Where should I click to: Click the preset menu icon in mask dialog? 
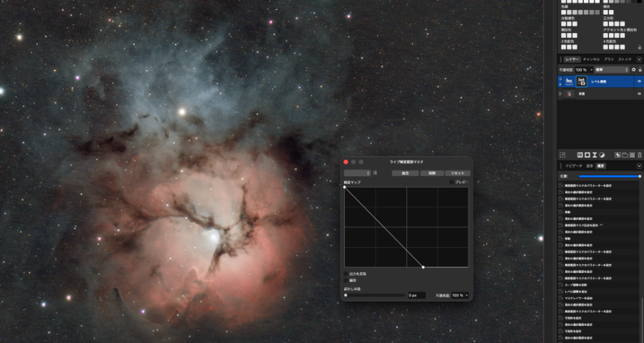pyautogui.click(x=374, y=173)
